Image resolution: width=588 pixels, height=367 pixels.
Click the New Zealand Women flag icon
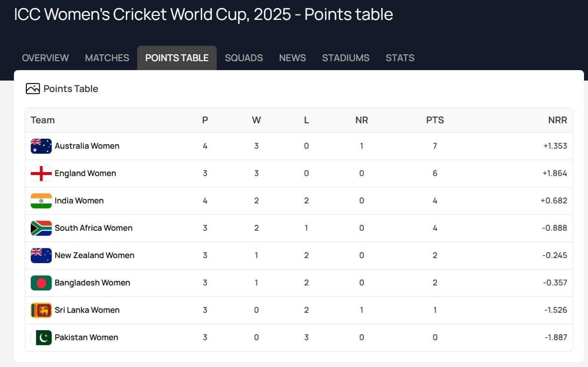(41, 256)
